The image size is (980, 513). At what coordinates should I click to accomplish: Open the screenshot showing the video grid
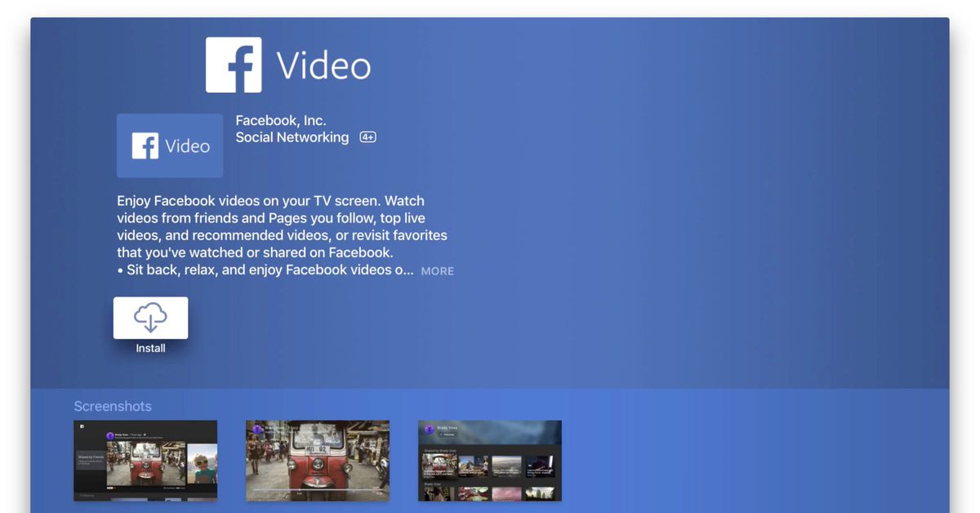click(490, 460)
